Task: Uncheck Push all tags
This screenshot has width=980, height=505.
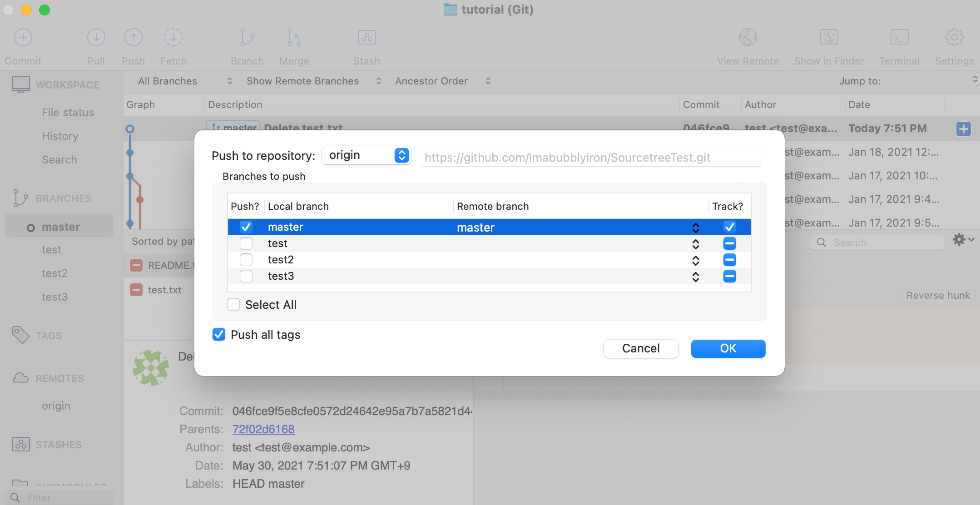Action: pos(219,335)
